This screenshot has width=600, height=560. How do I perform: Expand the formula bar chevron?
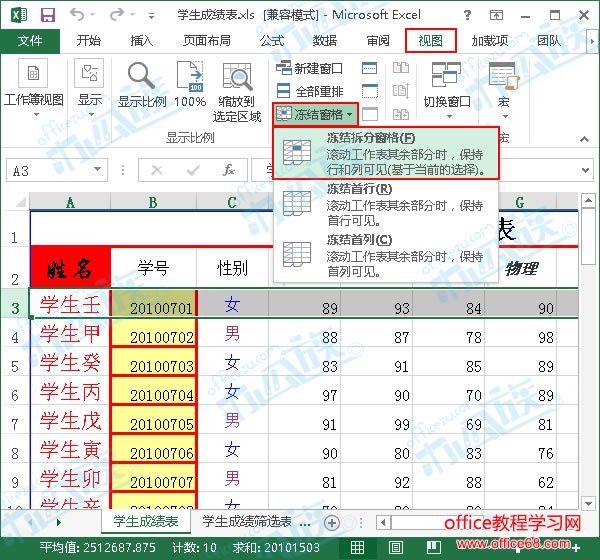[x=585, y=170]
